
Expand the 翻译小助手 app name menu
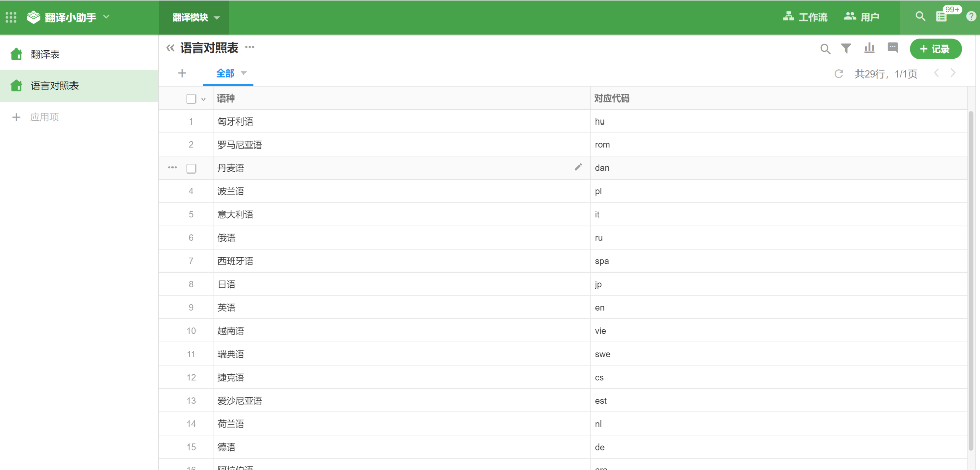[x=106, y=17]
